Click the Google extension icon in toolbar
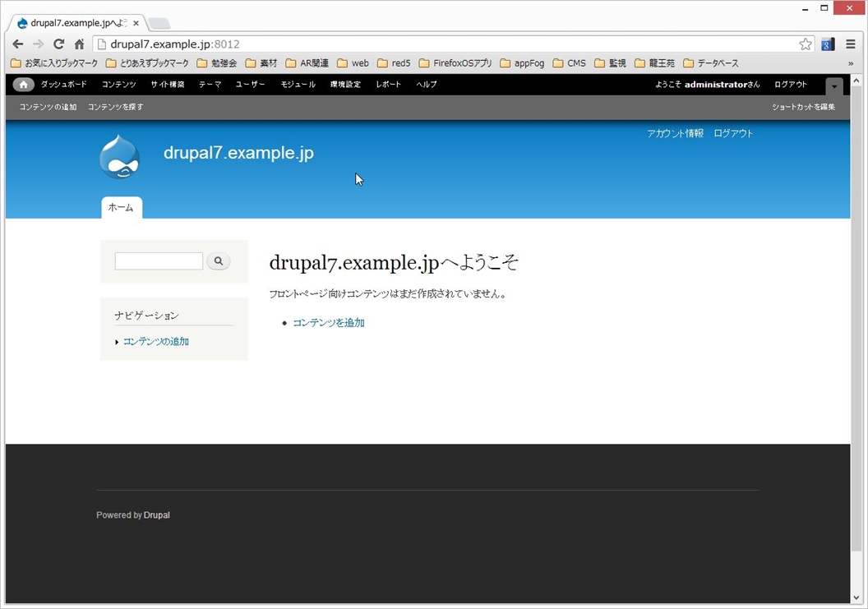Viewport: 868px width, 609px height. (828, 44)
